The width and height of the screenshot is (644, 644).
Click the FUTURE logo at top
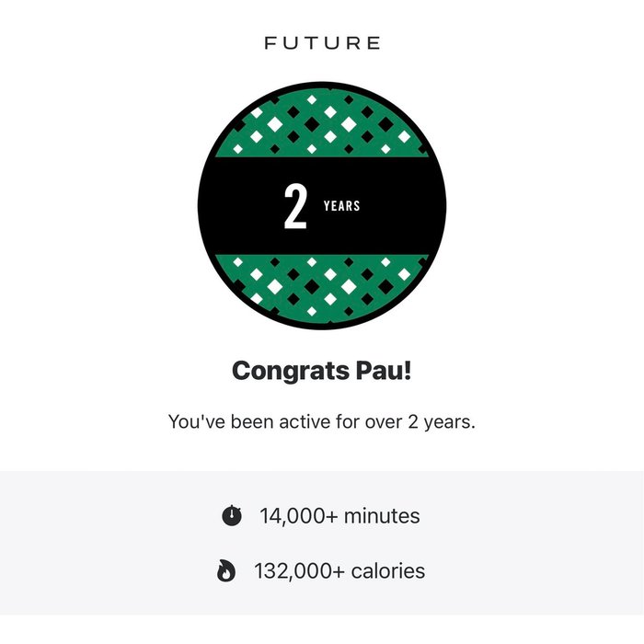tap(322, 42)
